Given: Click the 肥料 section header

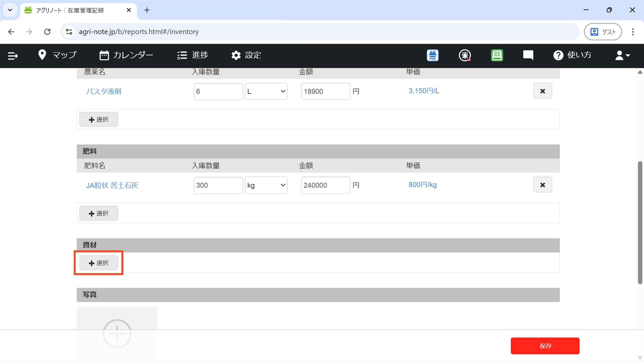Looking at the screenshot, I should pyautogui.click(x=318, y=151).
